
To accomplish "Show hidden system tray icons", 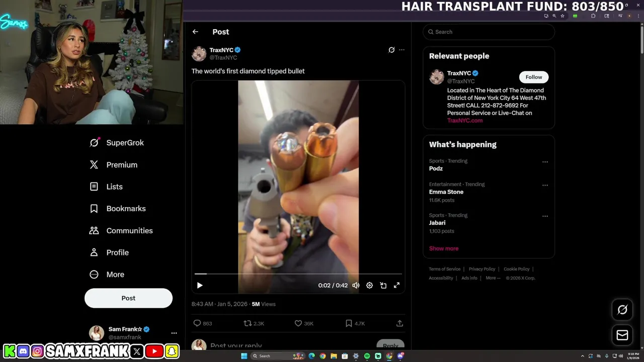I will pos(583,356).
